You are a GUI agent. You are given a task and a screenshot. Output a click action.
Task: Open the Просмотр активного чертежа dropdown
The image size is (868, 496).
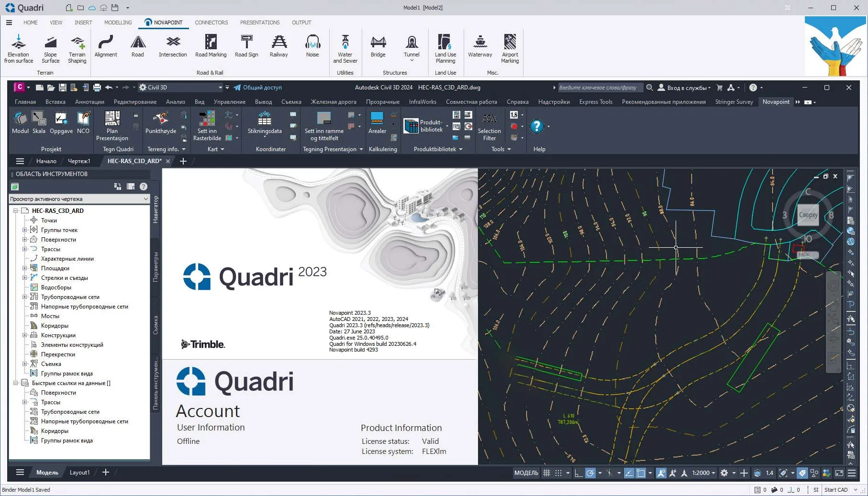(x=79, y=199)
